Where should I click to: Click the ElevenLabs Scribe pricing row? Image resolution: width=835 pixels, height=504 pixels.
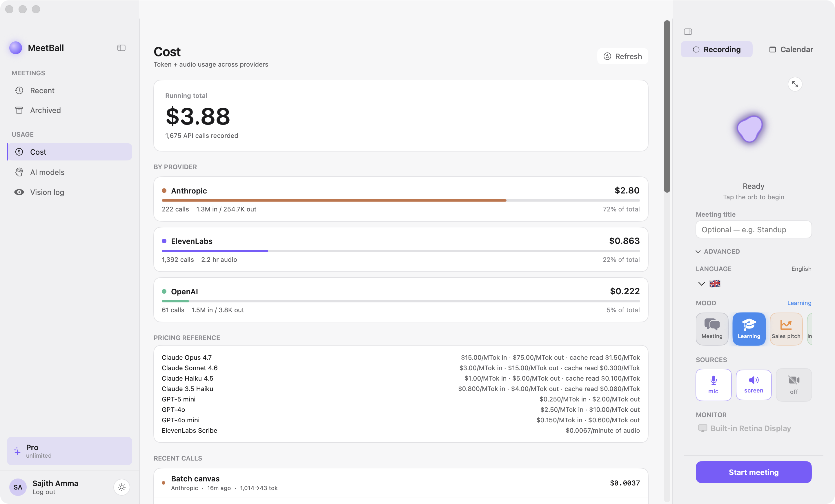pyautogui.click(x=401, y=430)
